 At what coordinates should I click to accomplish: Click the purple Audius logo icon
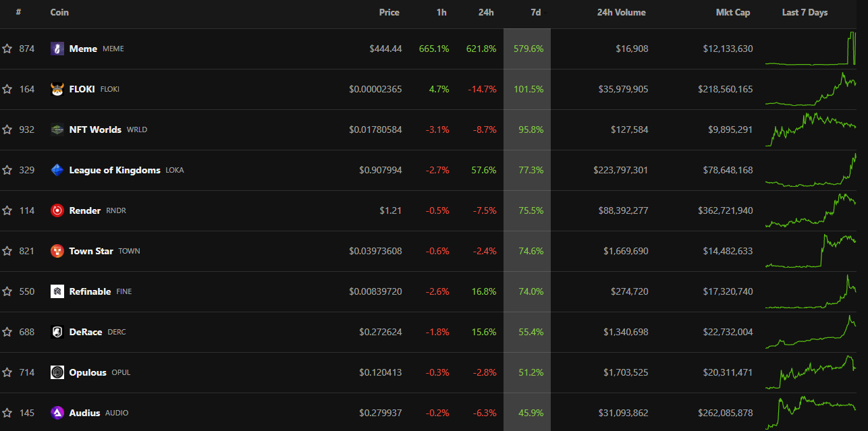[57, 413]
